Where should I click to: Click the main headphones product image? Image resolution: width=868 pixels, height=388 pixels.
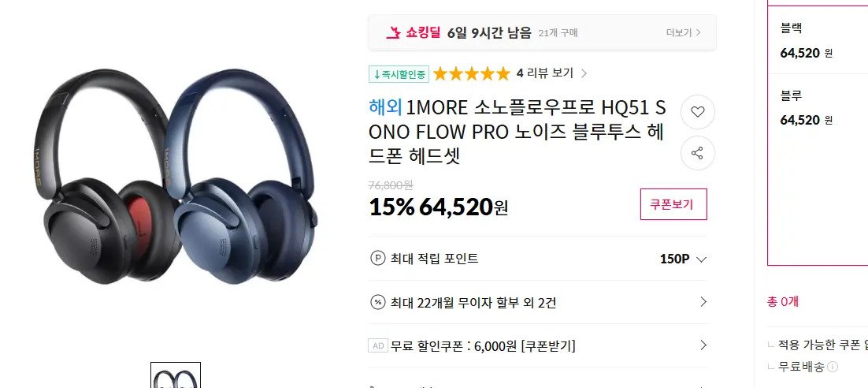click(x=176, y=177)
